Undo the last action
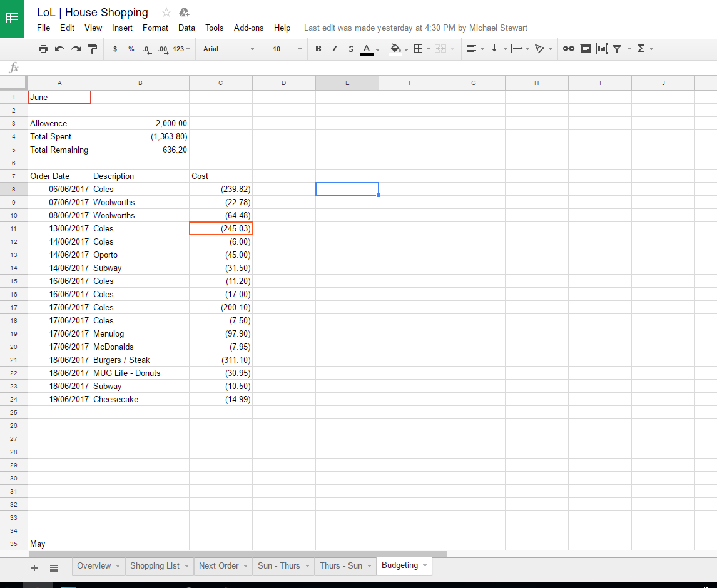The width and height of the screenshot is (717, 588). 59,48
